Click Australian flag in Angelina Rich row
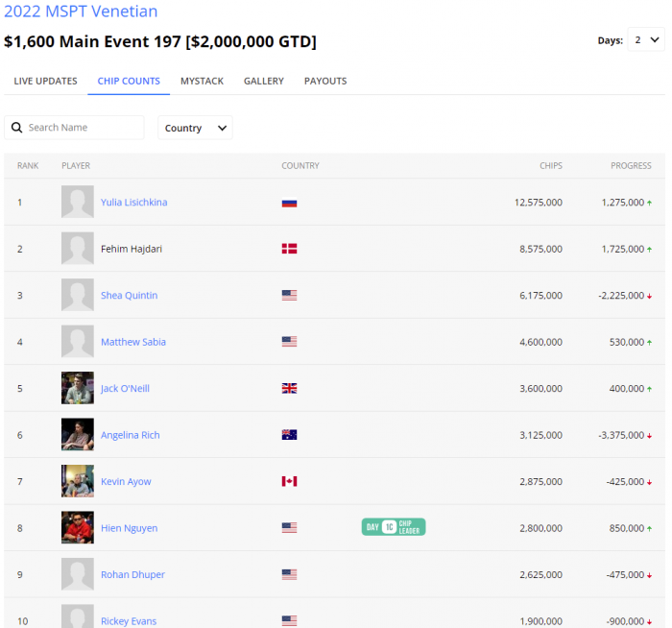Screen dimensions: 672x628 [x=289, y=435]
